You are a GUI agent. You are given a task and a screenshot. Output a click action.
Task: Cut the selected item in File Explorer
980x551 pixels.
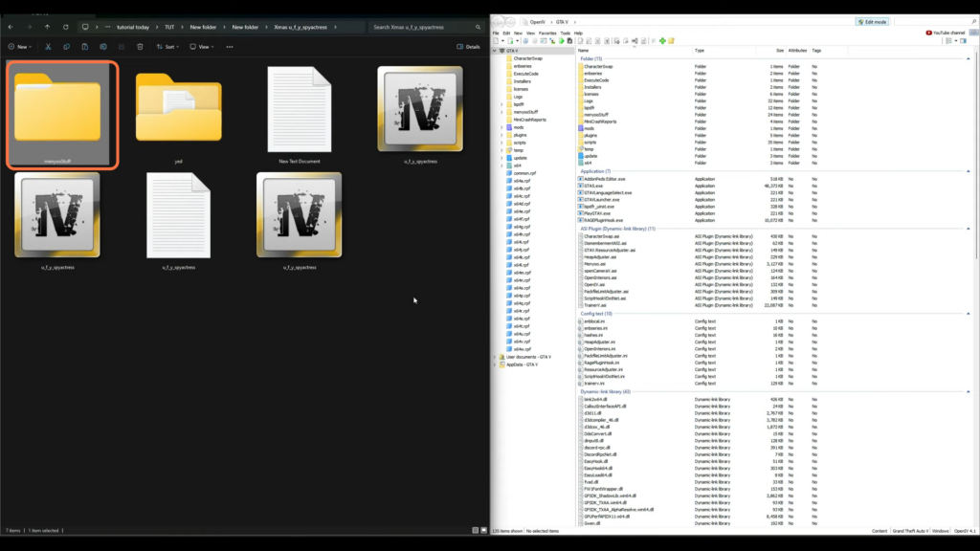point(48,47)
